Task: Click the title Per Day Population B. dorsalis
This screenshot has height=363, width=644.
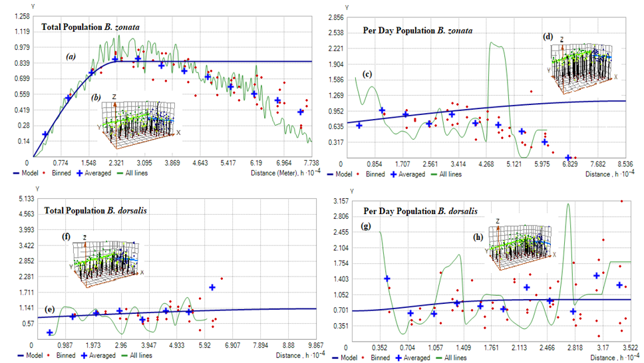Action: 420,211
